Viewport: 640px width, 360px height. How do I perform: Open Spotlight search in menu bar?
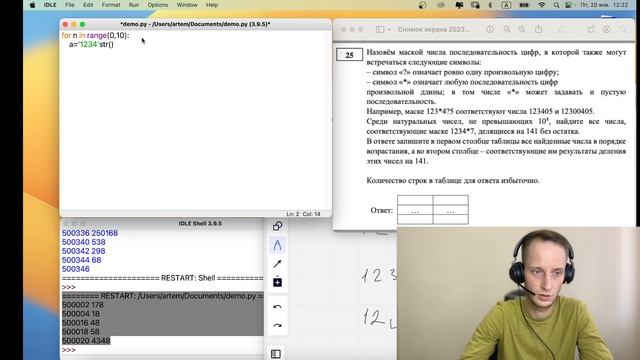click(x=556, y=5)
